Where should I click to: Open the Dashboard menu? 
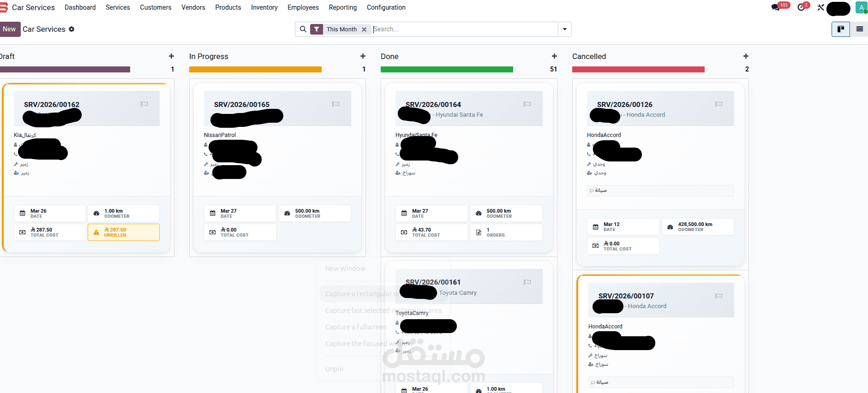click(x=80, y=7)
